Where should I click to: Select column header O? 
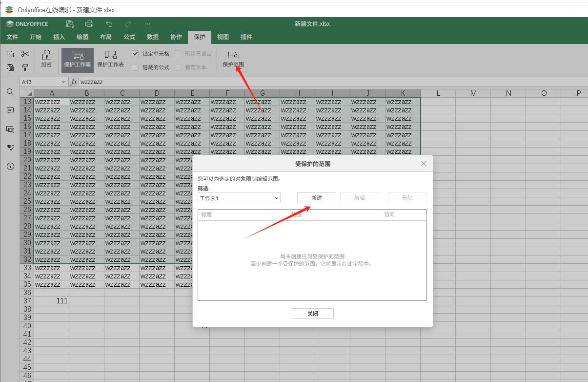pos(544,93)
